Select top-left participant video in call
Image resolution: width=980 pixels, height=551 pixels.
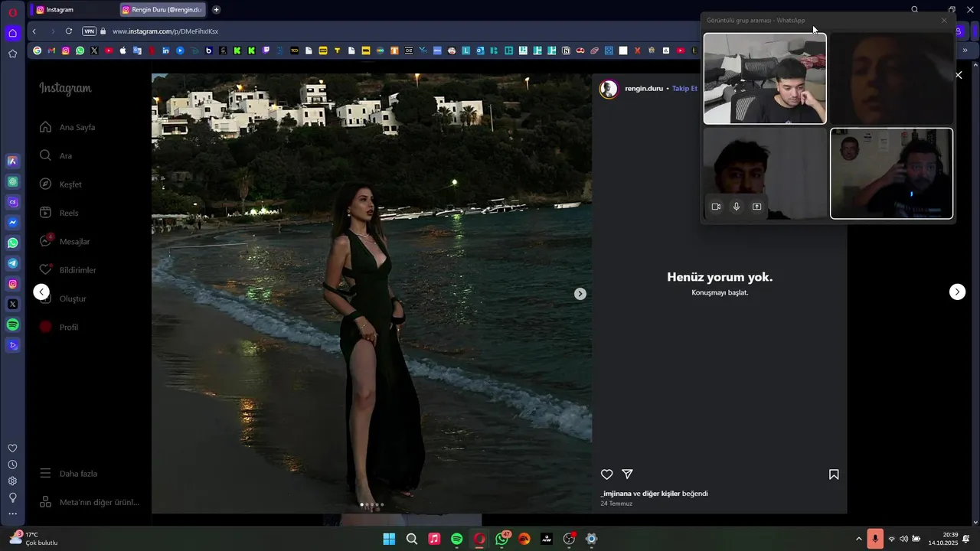tap(765, 78)
